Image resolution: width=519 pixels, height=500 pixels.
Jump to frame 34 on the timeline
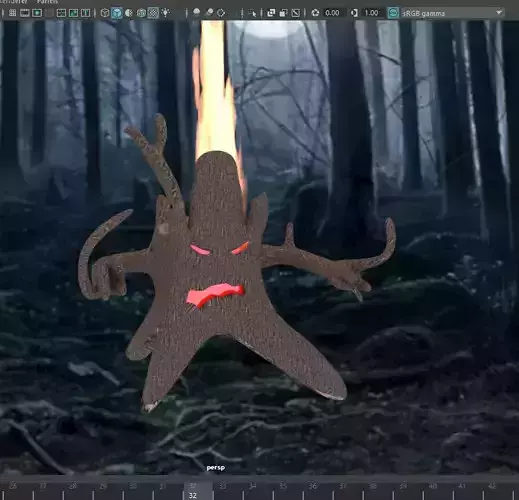[253, 486]
